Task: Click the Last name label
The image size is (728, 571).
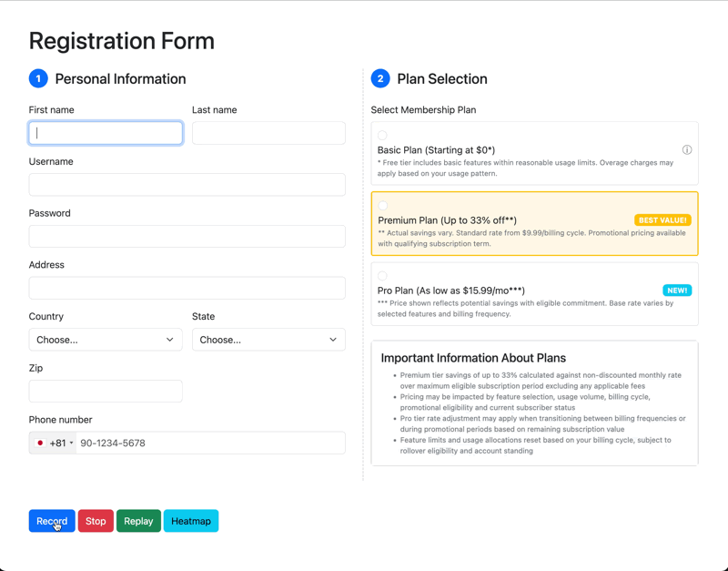Action: point(215,110)
